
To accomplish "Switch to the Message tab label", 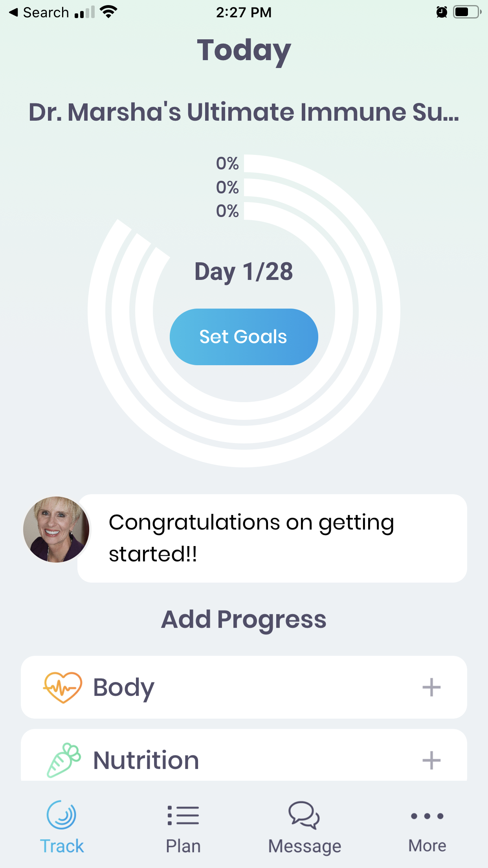I will click(x=305, y=846).
